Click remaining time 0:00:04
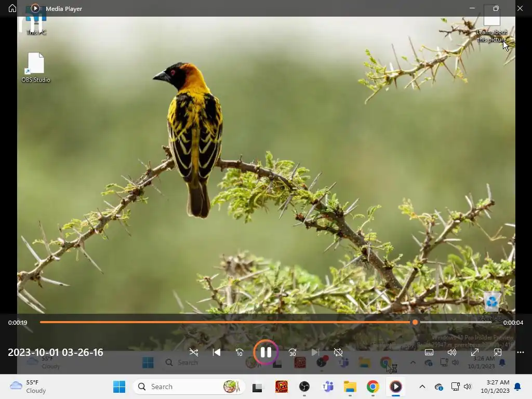Viewport: 532px width, 399px height. [x=513, y=323]
